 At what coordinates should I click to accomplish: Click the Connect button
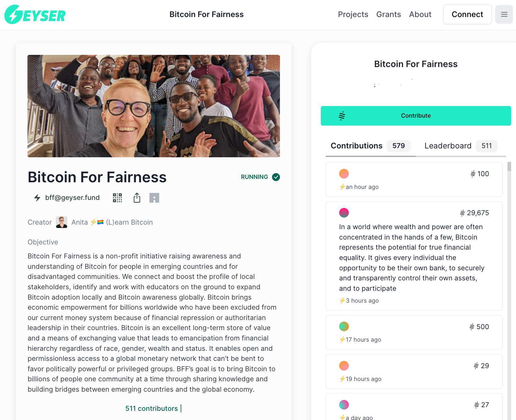click(467, 14)
